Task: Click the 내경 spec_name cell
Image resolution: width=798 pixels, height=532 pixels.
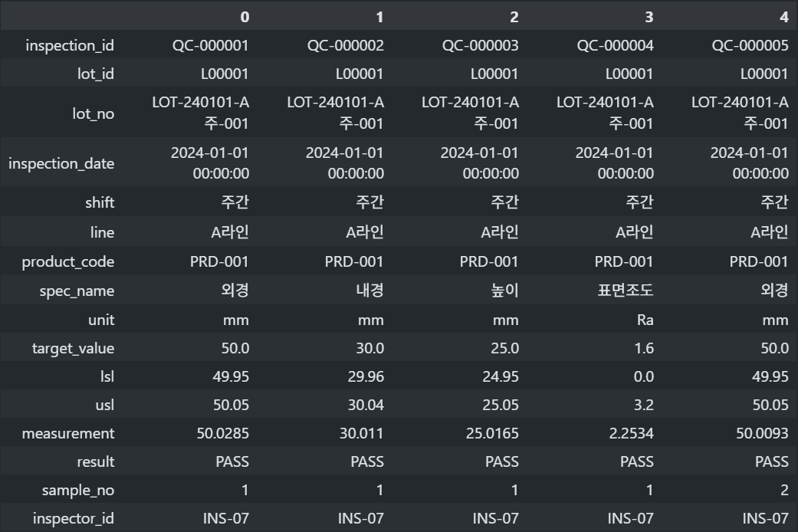Action: coord(370,291)
